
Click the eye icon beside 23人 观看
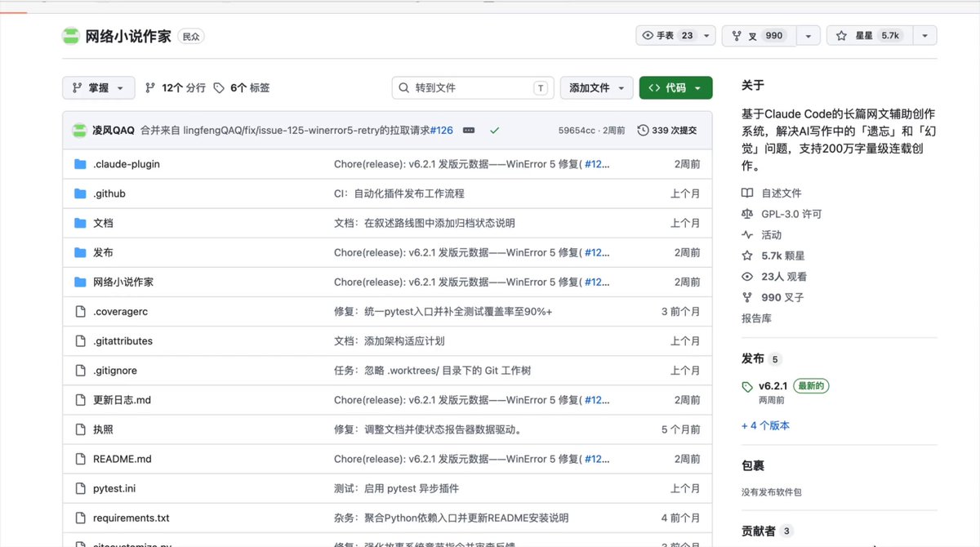pos(747,277)
